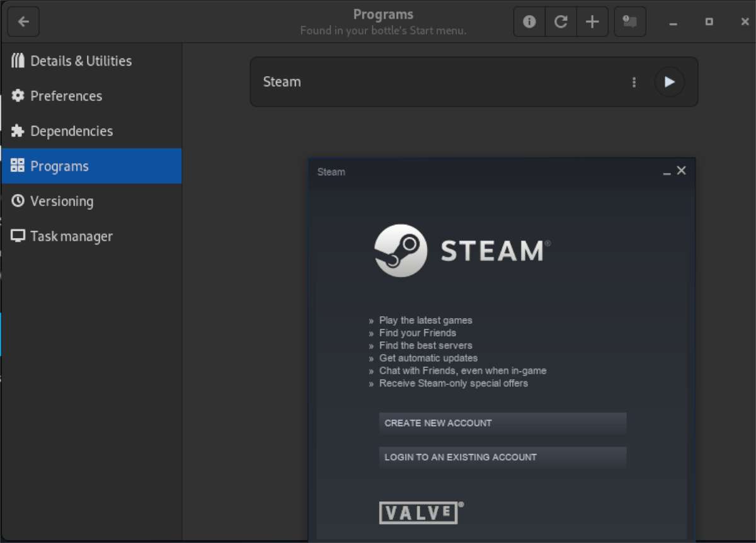Launch Steam with the play button

670,82
